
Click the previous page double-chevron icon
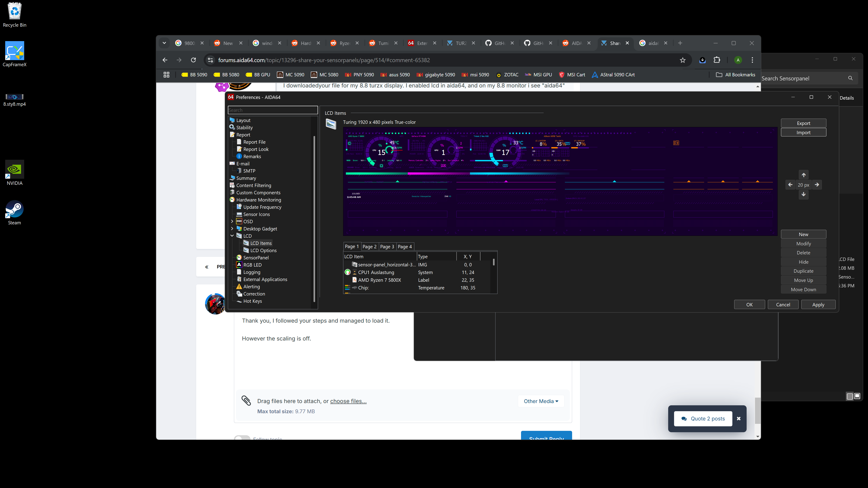coord(207,267)
